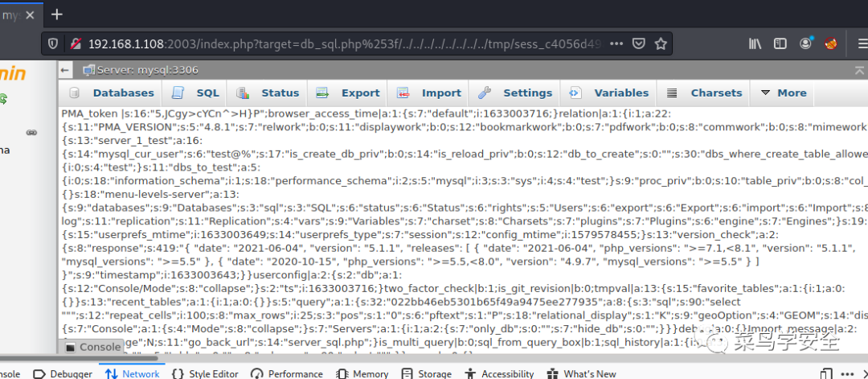Click the tracking protection shield icon
This screenshot has height=379, width=868.
click(53, 43)
